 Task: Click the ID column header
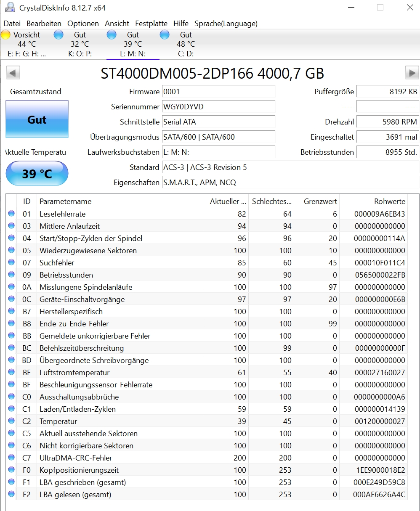(x=27, y=201)
